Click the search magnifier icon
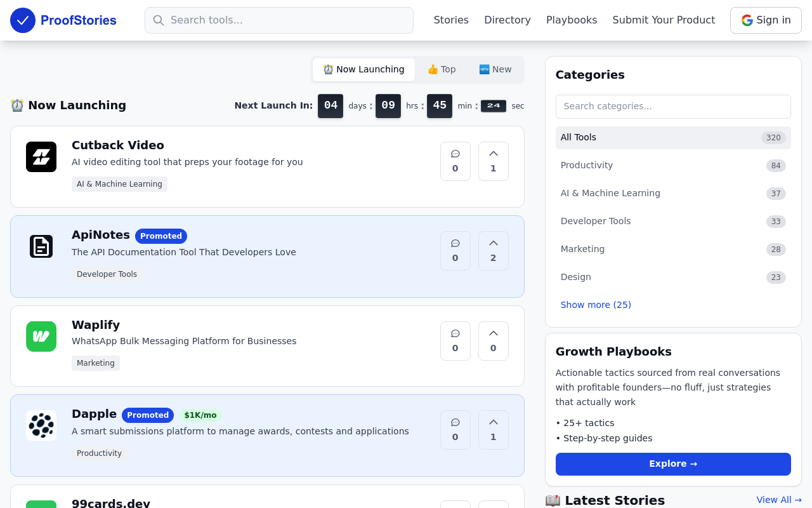The image size is (812, 508). coord(159,20)
